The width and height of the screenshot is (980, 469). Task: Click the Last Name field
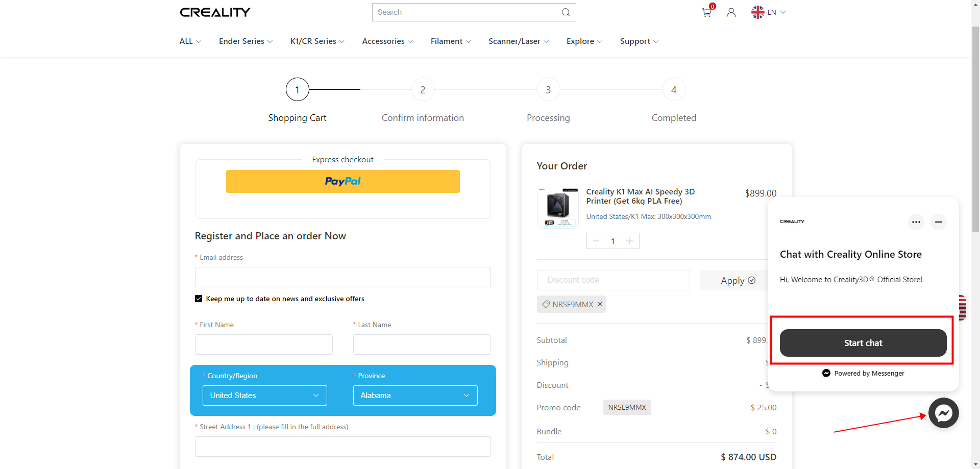pos(422,344)
